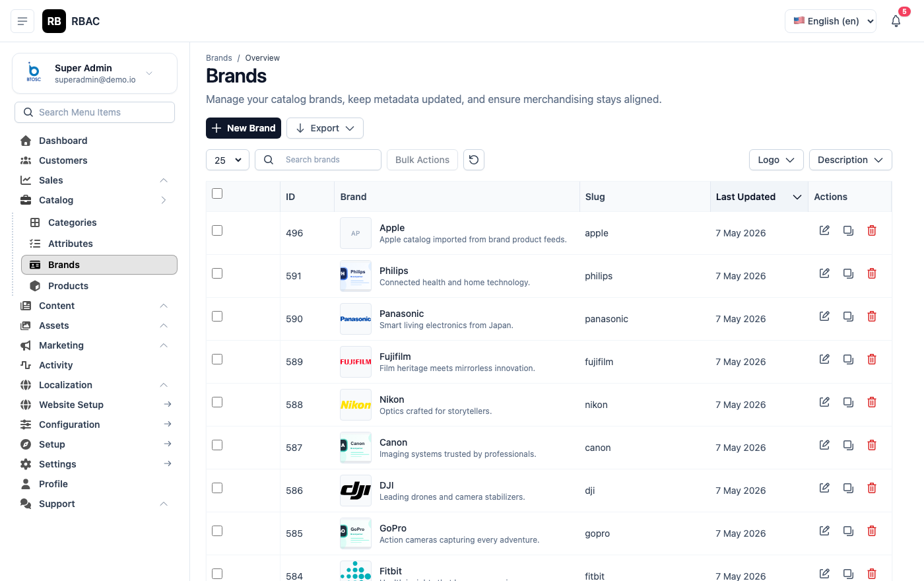
Task: Select the Philips row checkbox
Action: click(217, 273)
